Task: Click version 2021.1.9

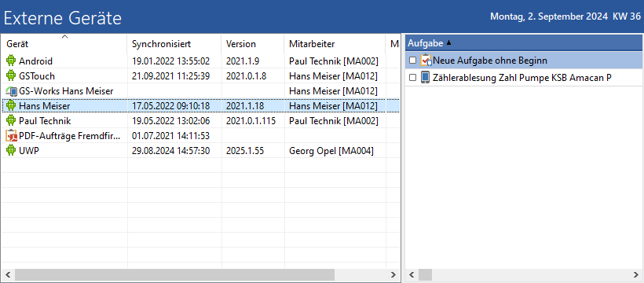Action: click(x=243, y=61)
